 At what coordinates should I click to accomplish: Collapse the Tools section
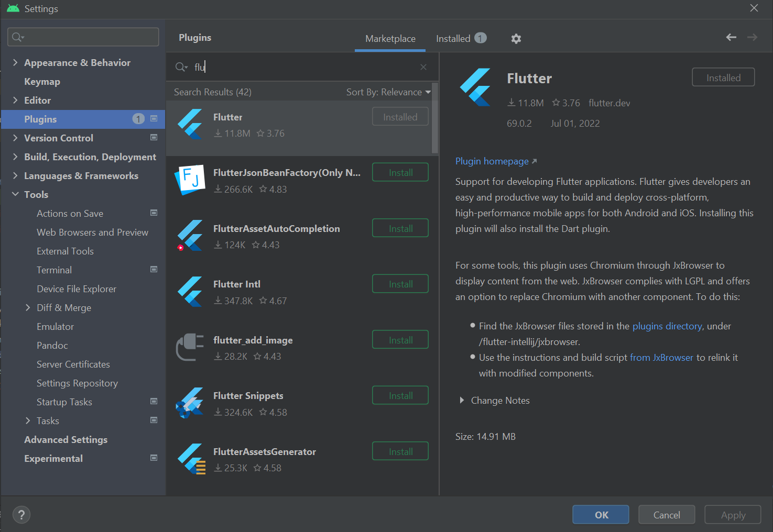[15, 194]
